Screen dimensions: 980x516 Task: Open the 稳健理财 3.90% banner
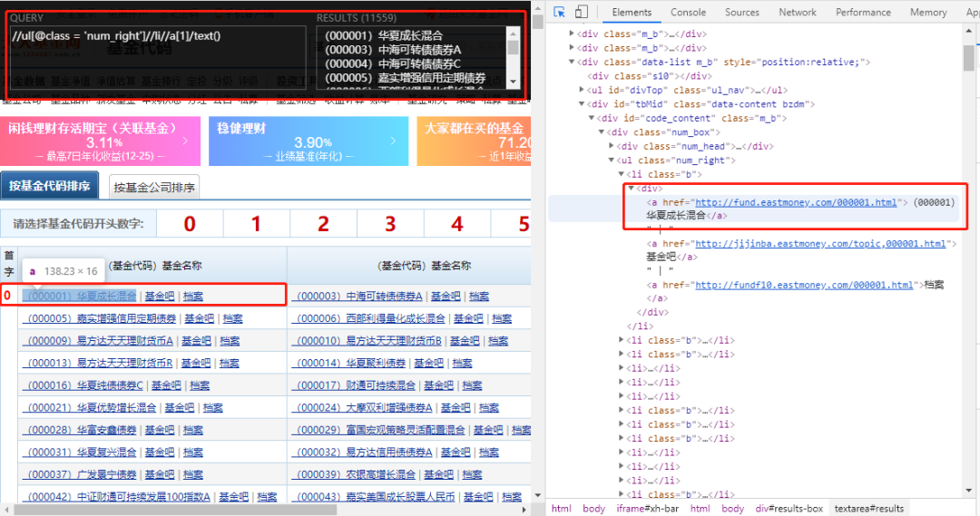tap(309, 141)
